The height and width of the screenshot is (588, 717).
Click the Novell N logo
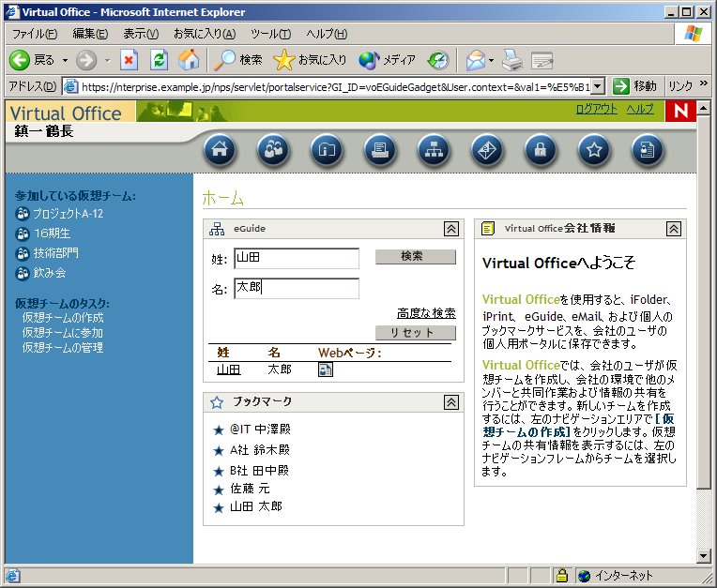[680, 111]
